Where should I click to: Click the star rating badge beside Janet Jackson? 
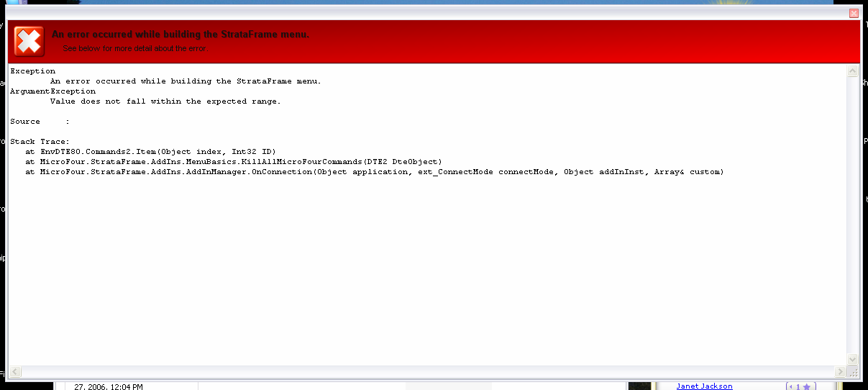801,386
